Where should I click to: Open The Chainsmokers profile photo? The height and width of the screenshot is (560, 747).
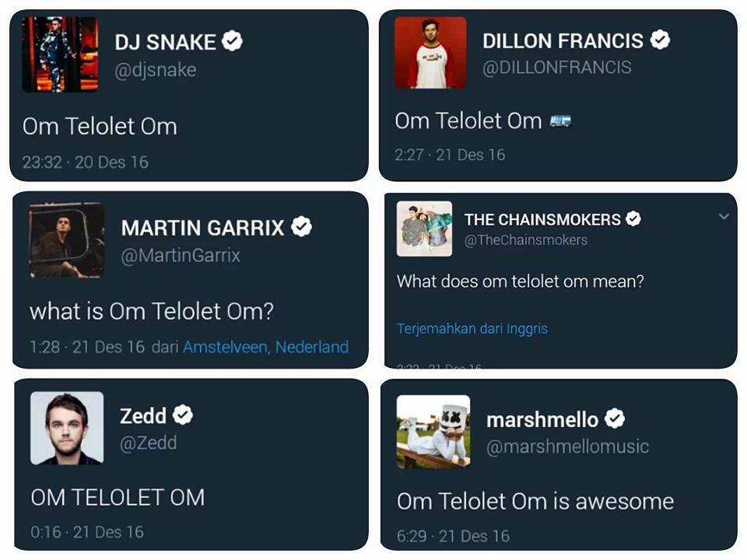click(x=423, y=229)
